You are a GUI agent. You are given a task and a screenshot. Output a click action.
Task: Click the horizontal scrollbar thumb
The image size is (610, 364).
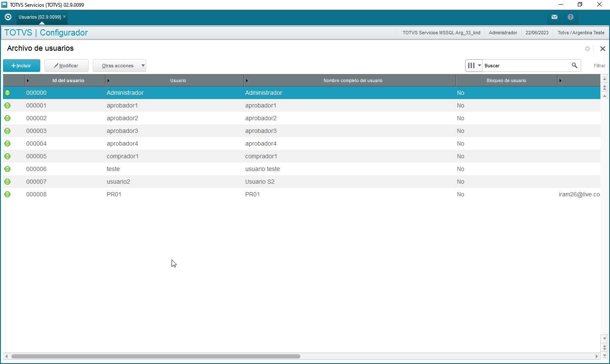(x=156, y=356)
